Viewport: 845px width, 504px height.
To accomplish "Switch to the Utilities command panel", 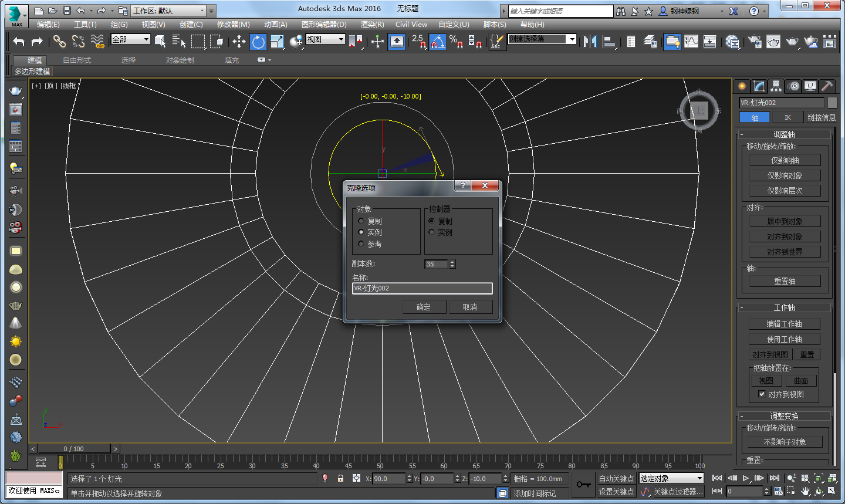I will click(x=827, y=86).
